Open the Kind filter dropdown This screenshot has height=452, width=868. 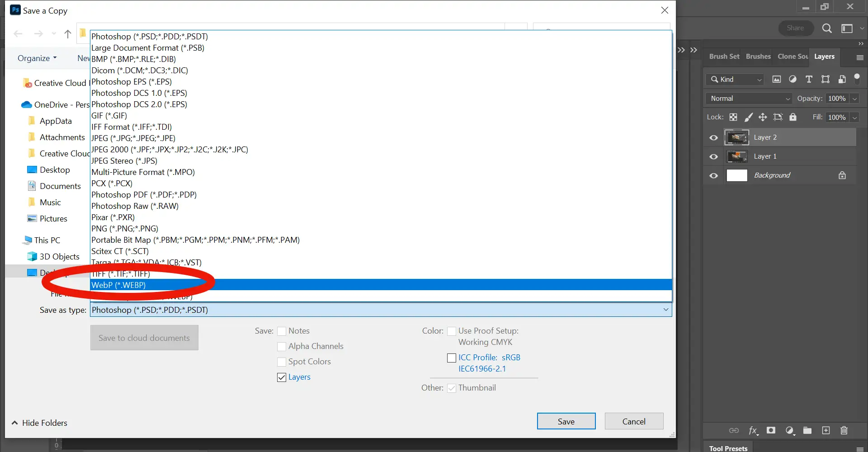[735, 79]
